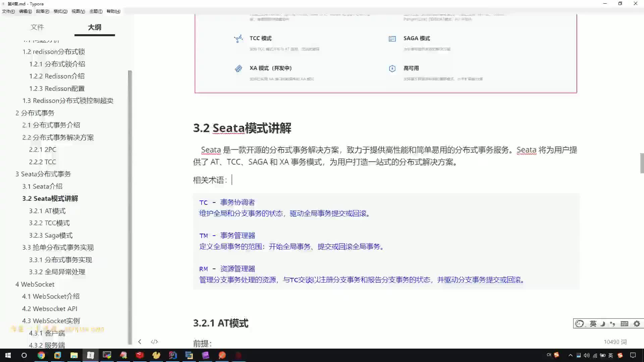This screenshot has width=644, height=362.
Task: Open the notification center icon
Action: pos(633,355)
